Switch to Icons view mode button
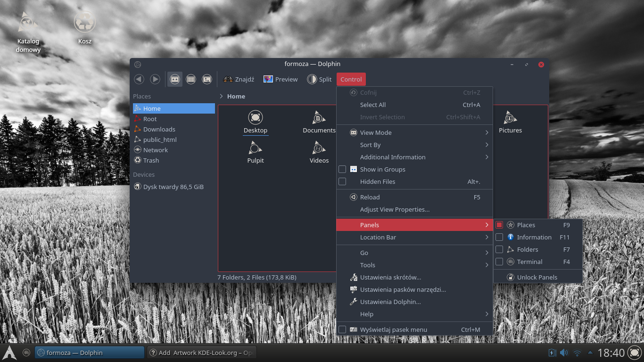Image resolution: width=644 pixels, height=362 pixels. 175,79
